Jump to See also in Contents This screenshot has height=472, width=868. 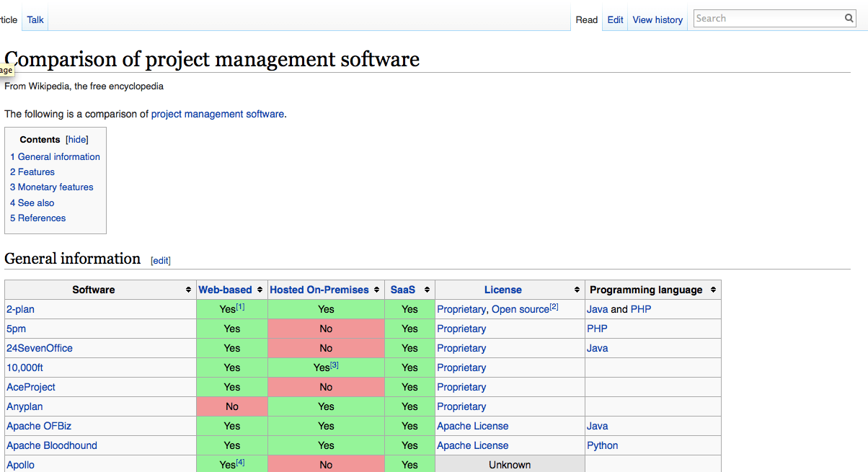pyautogui.click(x=32, y=202)
